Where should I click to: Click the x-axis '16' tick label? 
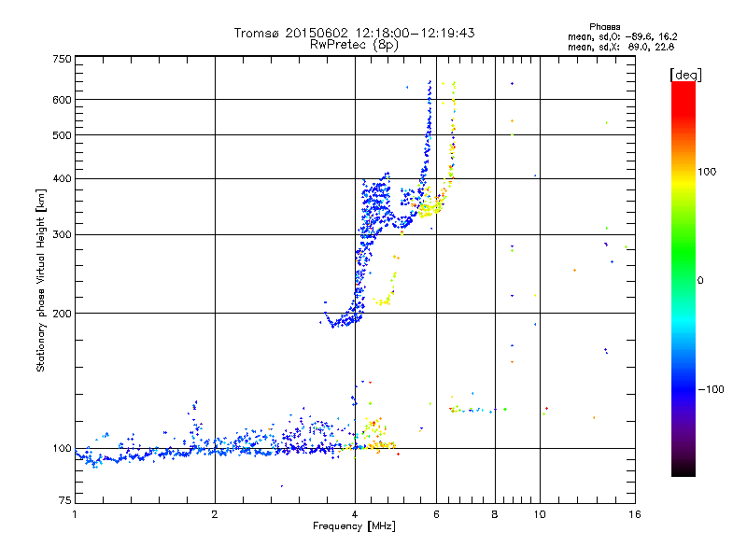[635, 514]
